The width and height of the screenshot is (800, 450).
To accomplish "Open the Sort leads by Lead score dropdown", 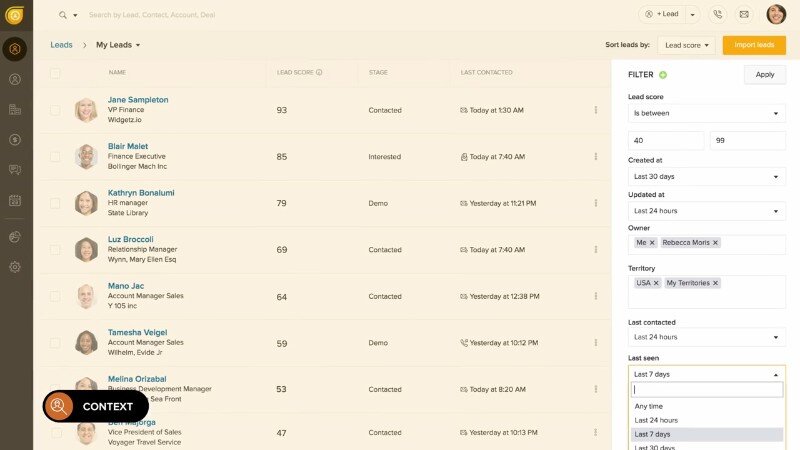I will pos(689,45).
